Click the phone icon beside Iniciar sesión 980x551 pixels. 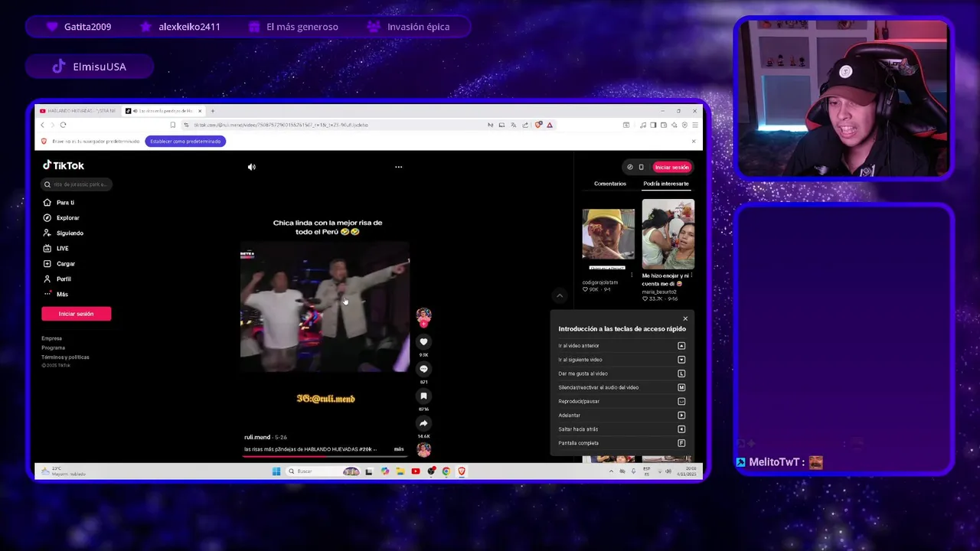642,167
